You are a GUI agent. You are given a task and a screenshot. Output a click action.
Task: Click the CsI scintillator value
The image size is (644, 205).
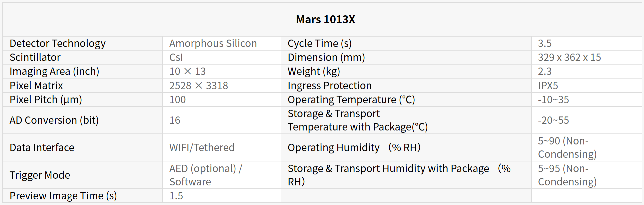[x=176, y=57]
